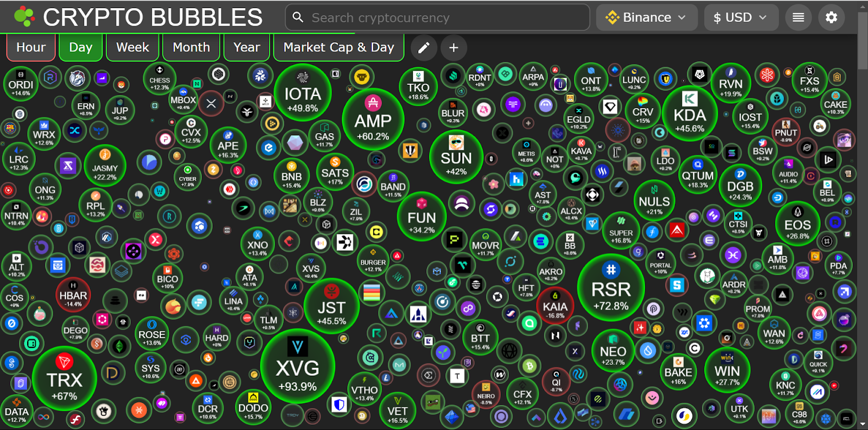Select the red KAIA -16.8% bubble
Screen dimensions: 868x430
click(555, 305)
